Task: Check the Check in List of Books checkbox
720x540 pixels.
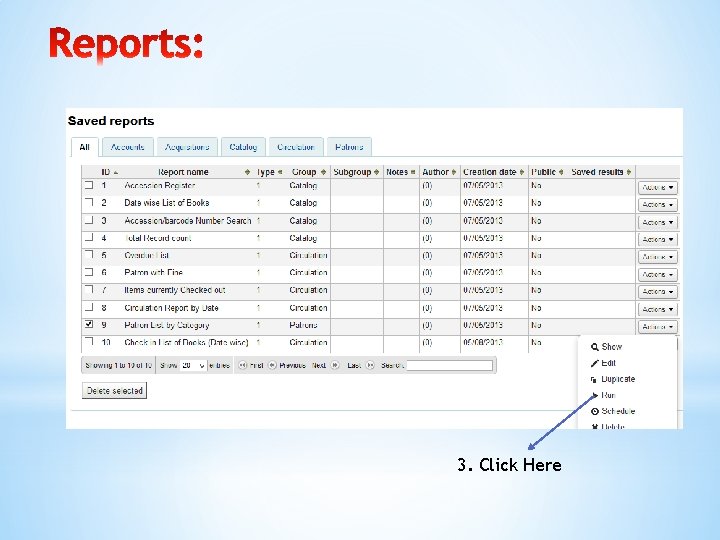Action: click(x=89, y=341)
